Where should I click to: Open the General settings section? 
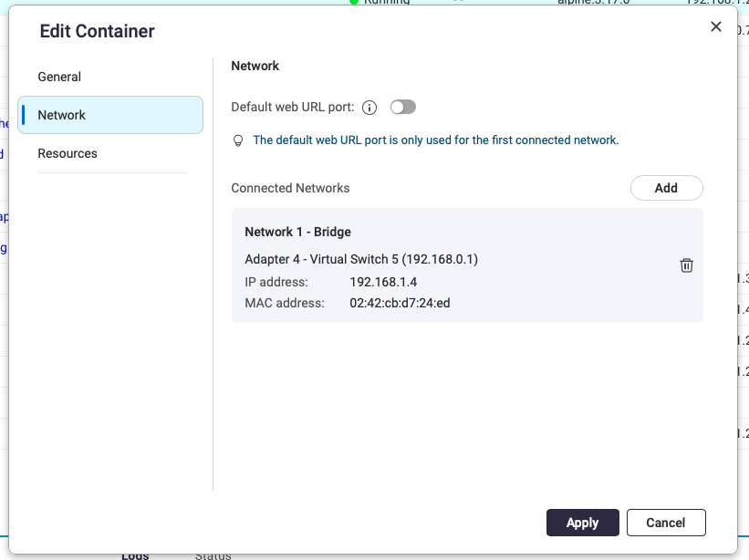pos(59,77)
